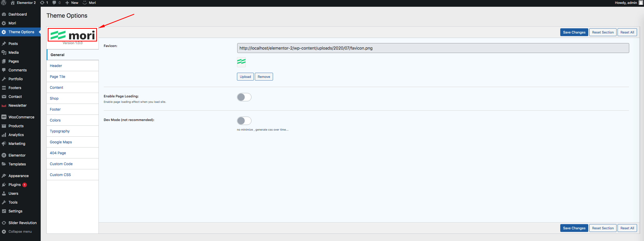
Task: Open the Howdy, admin account menu
Action: pyautogui.click(x=626, y=3)
